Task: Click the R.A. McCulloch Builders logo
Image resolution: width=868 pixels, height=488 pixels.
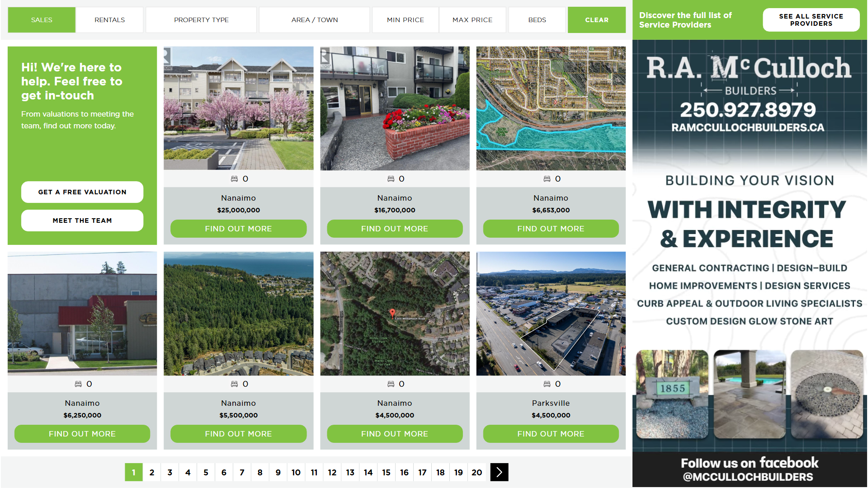Action: coord(749,75)
